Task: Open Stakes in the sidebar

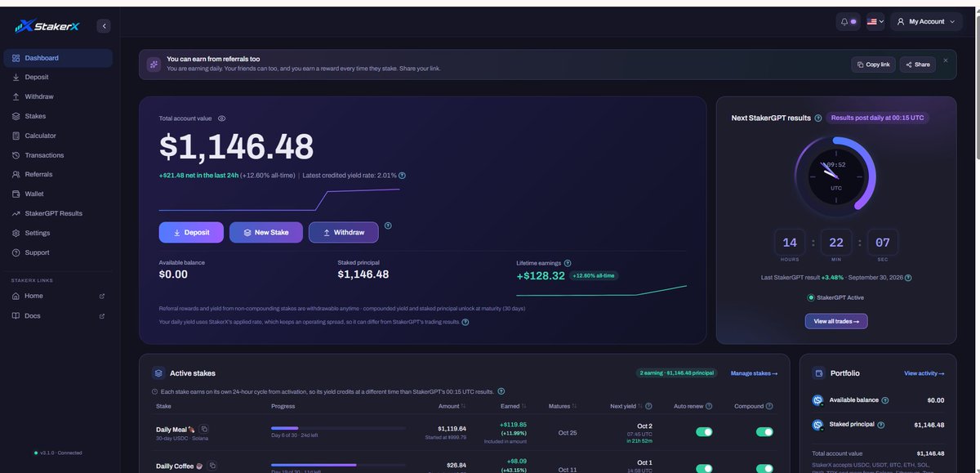Action: (57, 116)
